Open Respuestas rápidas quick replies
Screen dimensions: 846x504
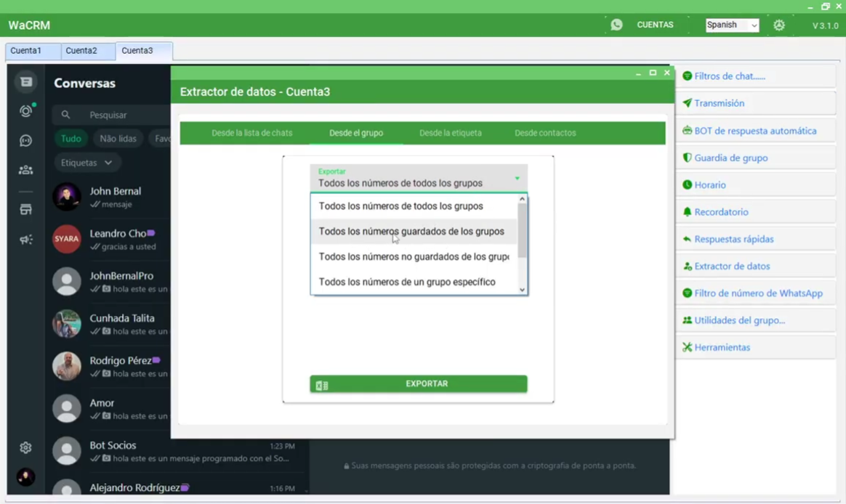(x=734, y=238)
